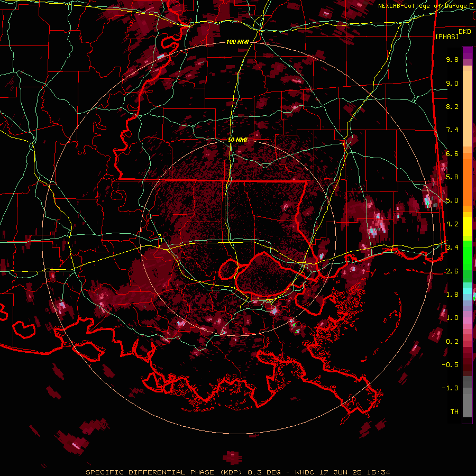Click the 8.2 value on the color scale
The image size is (476, 476).
(452, 106)
